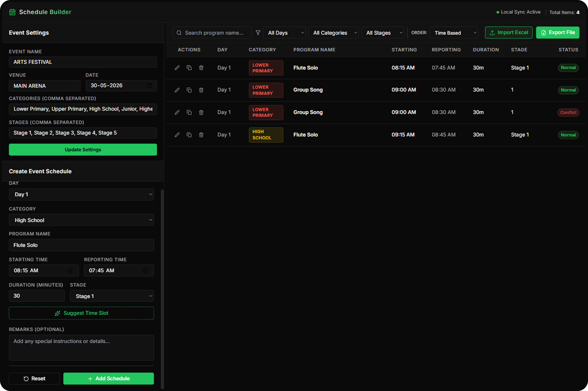Open the All Categories filter dropdown
This screenshot has height=391, width=588.
pyautogui.click(x=333, y=33)
